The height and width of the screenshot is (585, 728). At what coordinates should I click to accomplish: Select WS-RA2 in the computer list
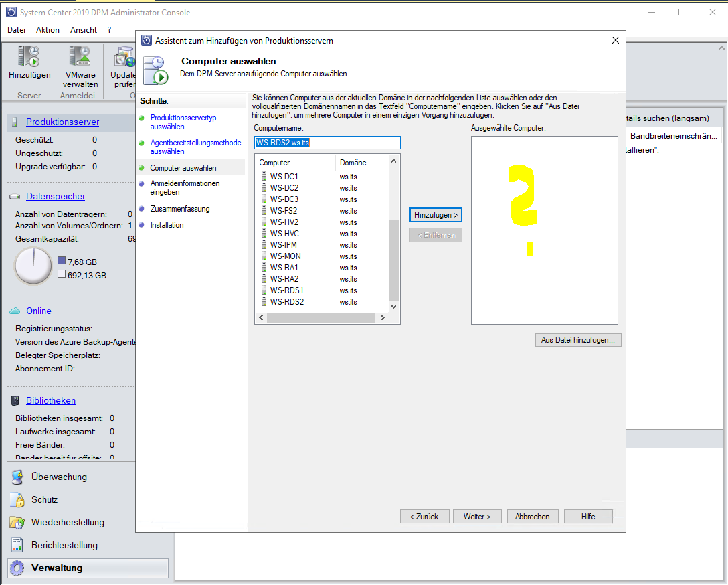pos(284,279)
